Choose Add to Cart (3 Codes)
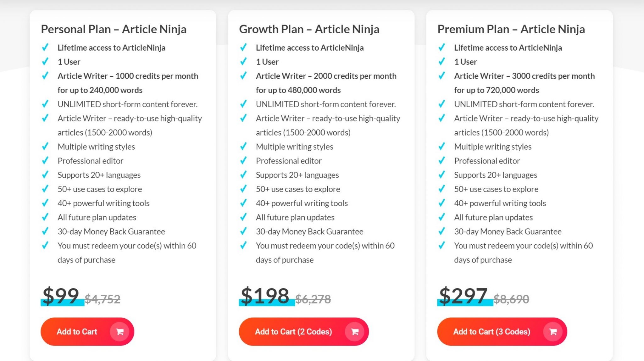Screen dimensions: 644x361 502,331
